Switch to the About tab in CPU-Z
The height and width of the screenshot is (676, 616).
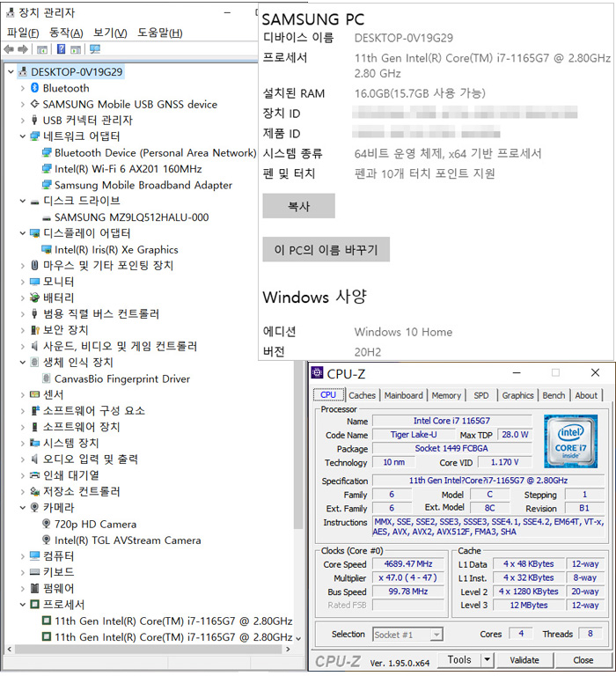(x=586, y=395)
